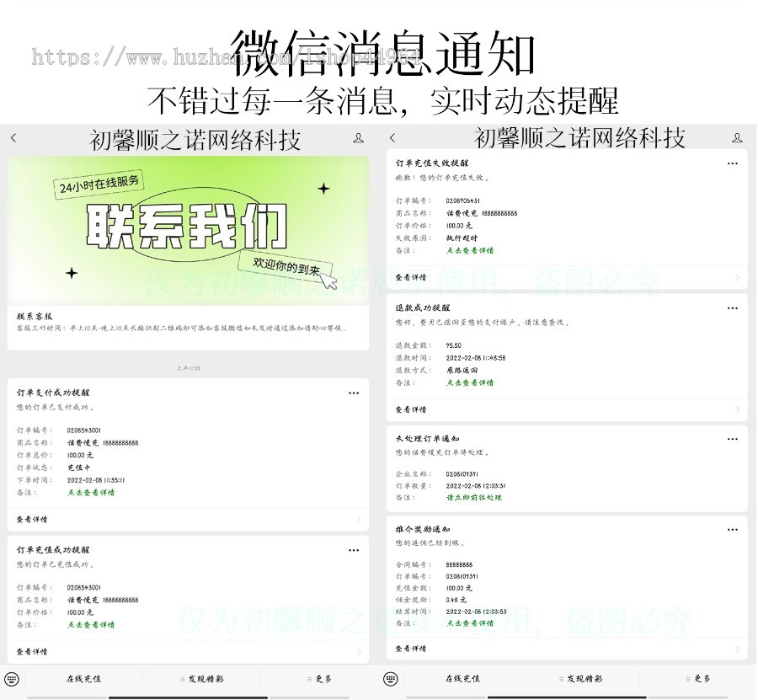Select the 退款成功提醒 title
Viewport: 758px width, 700px height.
(423, 307)
